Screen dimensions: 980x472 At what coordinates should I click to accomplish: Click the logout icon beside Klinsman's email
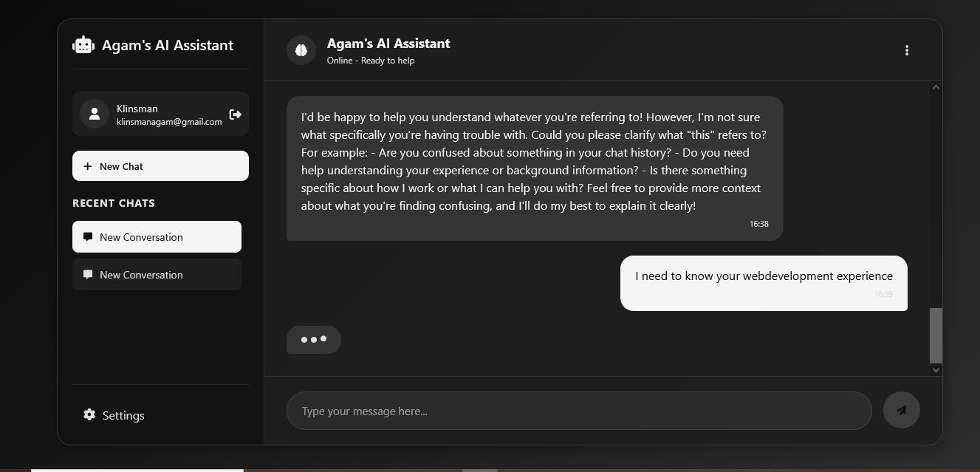(x=236, y=114)
